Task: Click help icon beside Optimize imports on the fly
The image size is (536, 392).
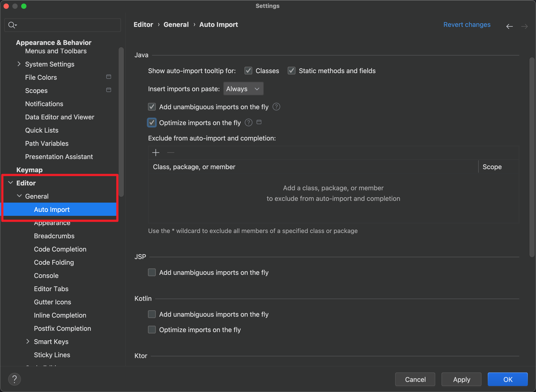Action: [248, 123]
